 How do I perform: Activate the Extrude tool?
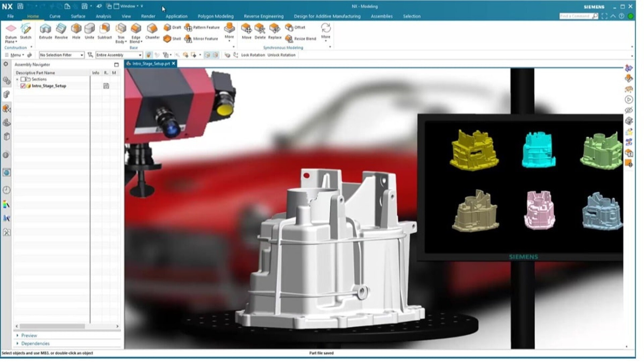[x=45, y=32]
